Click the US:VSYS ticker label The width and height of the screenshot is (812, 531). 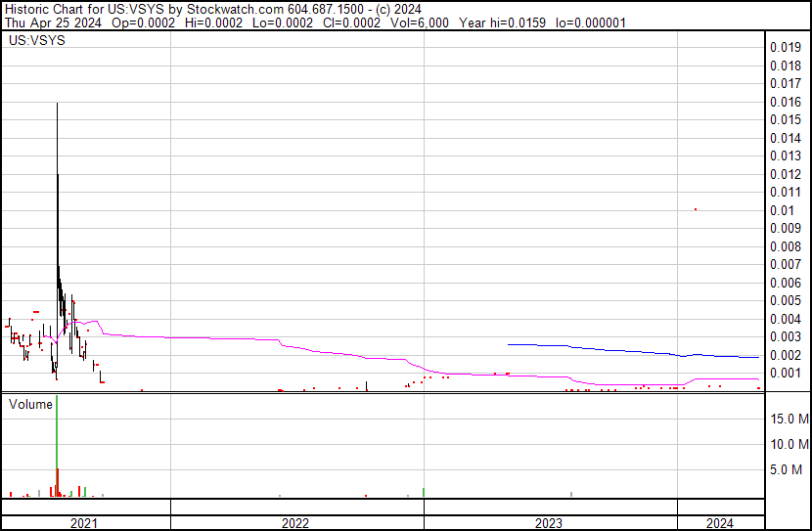tap(32, 41)
